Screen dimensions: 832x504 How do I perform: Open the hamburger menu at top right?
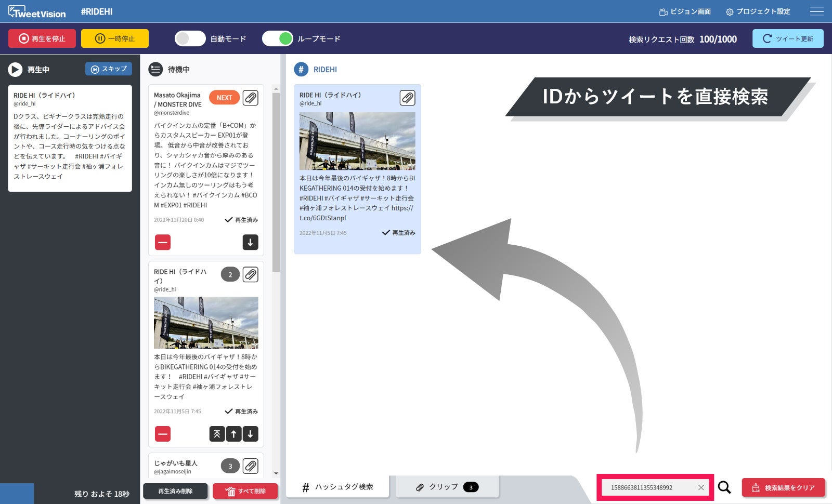[x=817, y=11]
